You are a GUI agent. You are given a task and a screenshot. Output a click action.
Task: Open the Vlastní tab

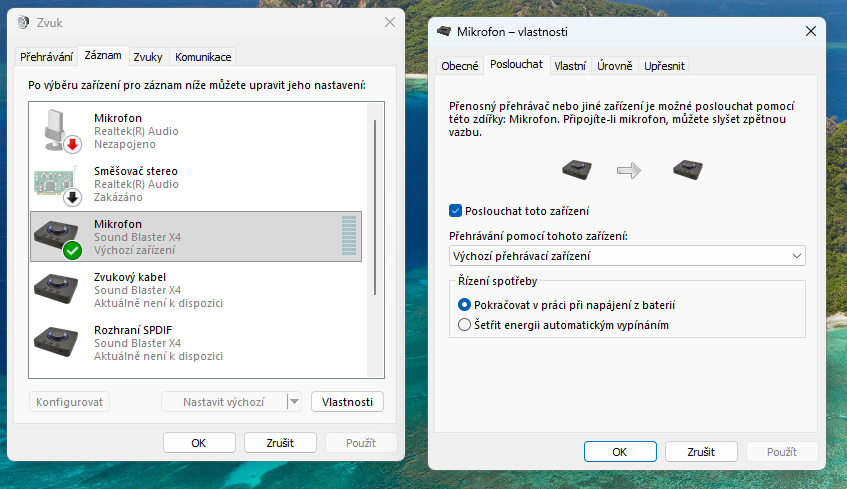[570, 66]
